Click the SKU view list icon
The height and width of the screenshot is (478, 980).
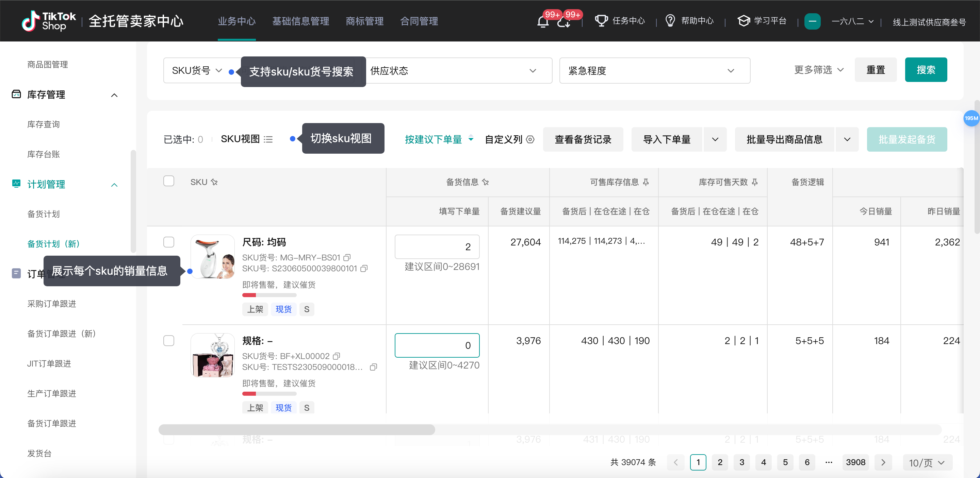(268, 139)
